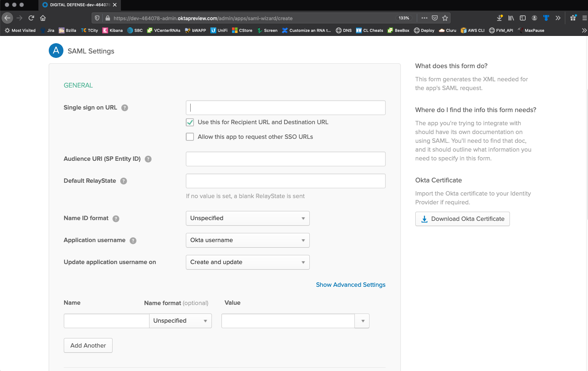Open Update application username on dropdown

[247, 262]
